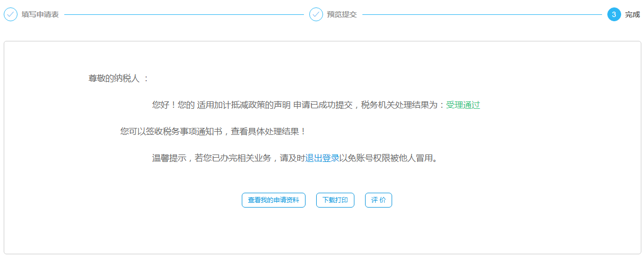Open the green 受理通过 result link
The height and width of the screenshot is (258, 644).
tap(463, 105)
